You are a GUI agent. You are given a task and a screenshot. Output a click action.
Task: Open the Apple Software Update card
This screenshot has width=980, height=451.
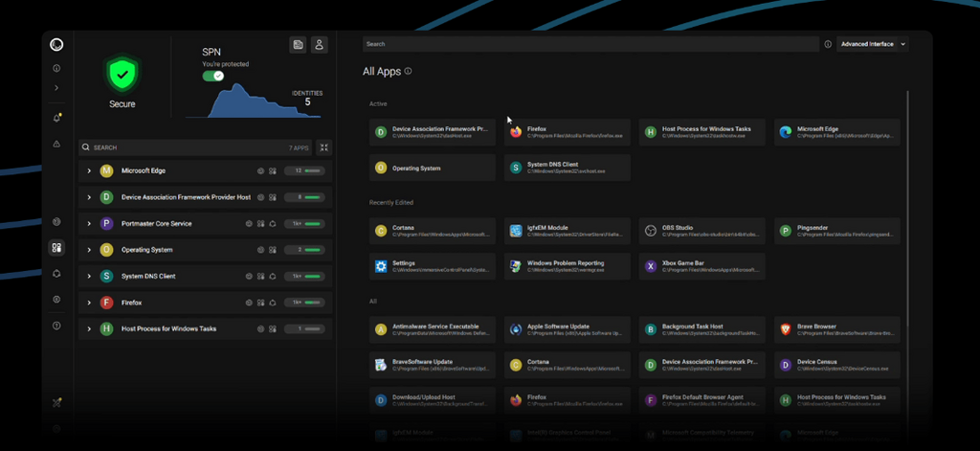[x=568, y=329]
